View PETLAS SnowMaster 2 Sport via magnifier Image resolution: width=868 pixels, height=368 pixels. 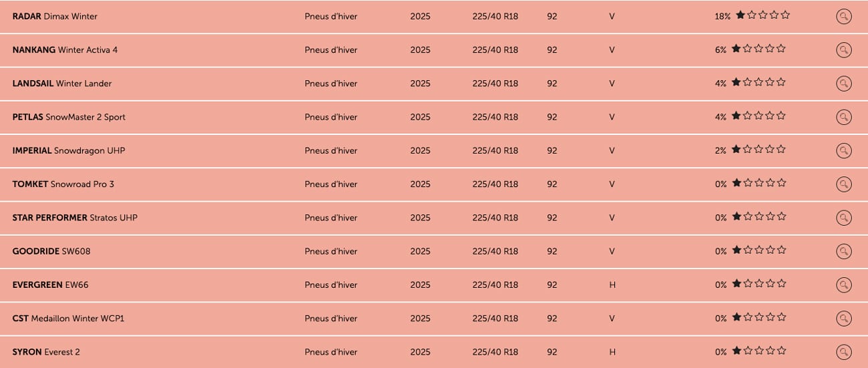[843, 117]
